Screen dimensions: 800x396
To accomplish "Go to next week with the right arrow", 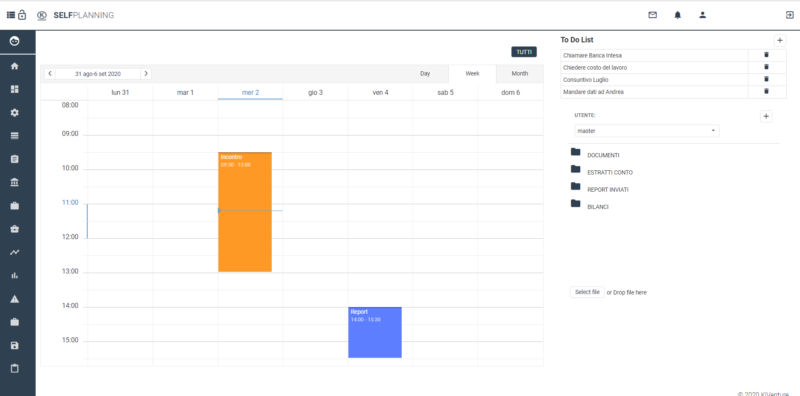I will click(x=146, y=73).
